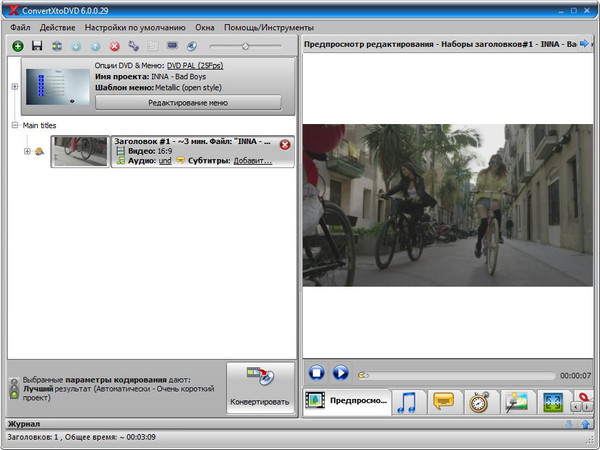
Task: Open the Файл menu
Action: point(20,26)
